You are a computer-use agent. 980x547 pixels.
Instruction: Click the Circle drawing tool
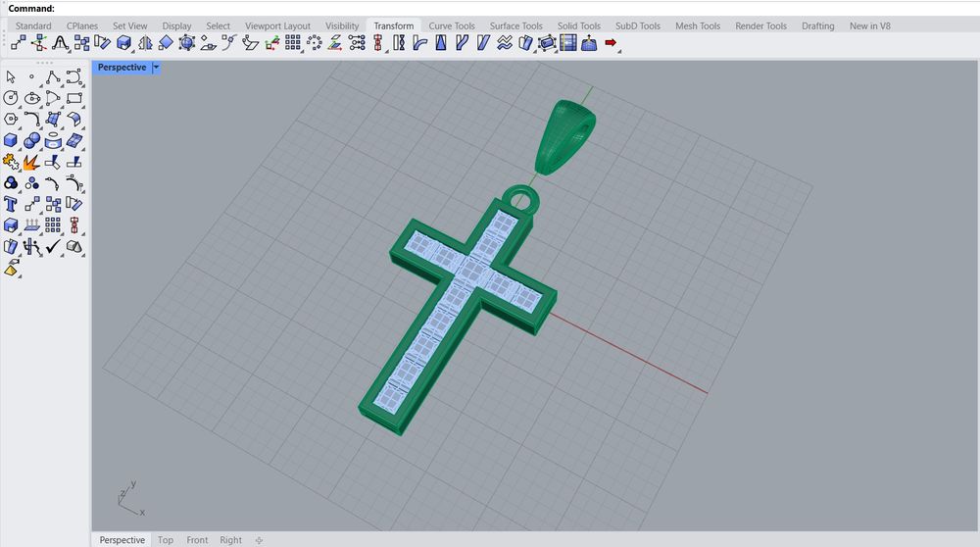tap(11, 98)
